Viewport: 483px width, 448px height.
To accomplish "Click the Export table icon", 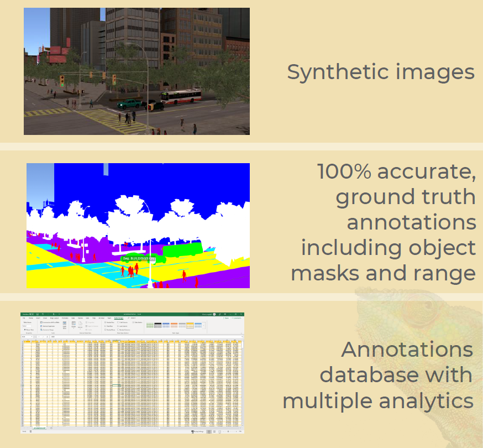I will pyautogui.click(x=73, y=325).
